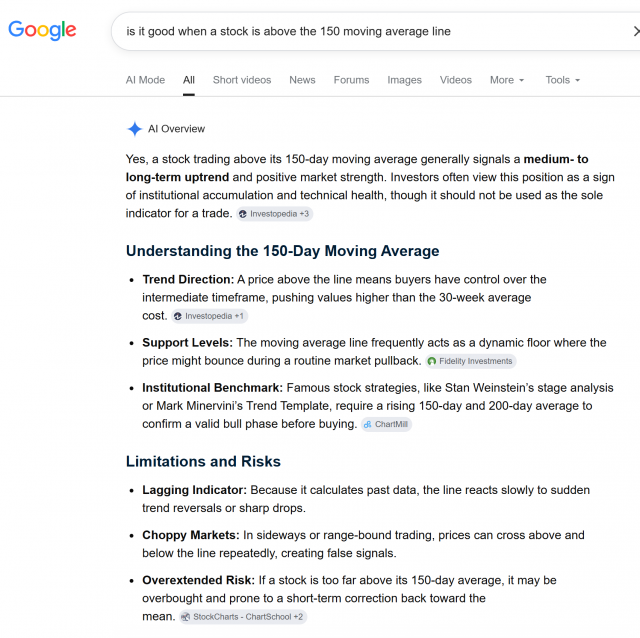The width and height of the screenshot is (640, 638).
Task: Click the Limitations and Risks heading
Action: point(203,461)
